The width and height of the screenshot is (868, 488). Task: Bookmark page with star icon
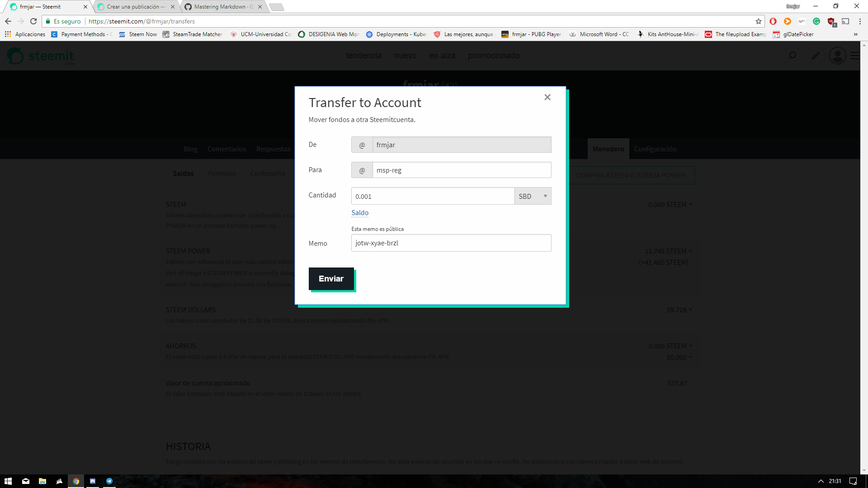tap(759, 21)
